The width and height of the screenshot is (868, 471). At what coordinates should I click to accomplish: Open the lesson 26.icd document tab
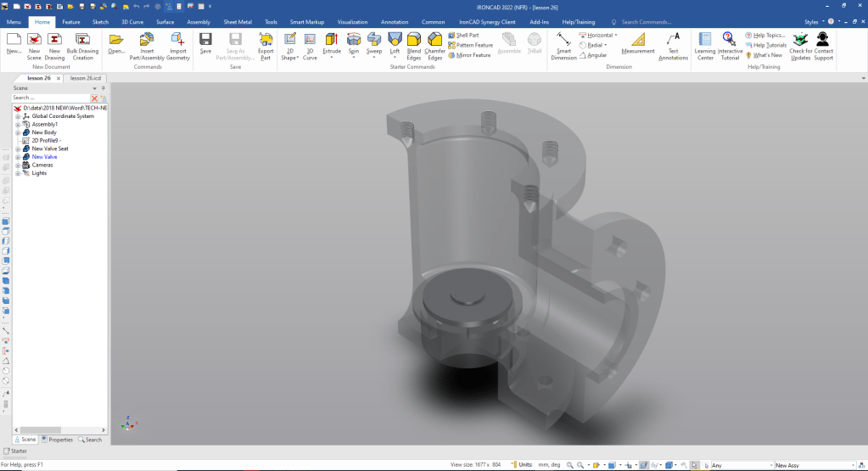[x=86, y=78]
